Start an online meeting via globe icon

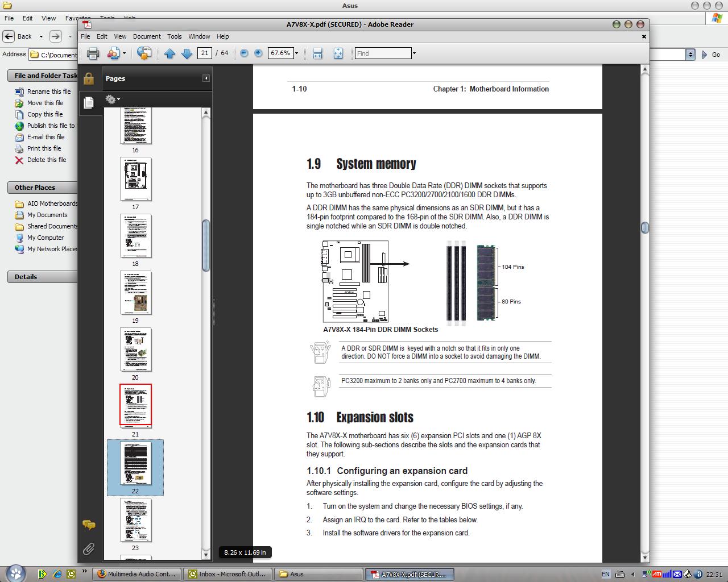pyautogui.click(x=144, y=53)
